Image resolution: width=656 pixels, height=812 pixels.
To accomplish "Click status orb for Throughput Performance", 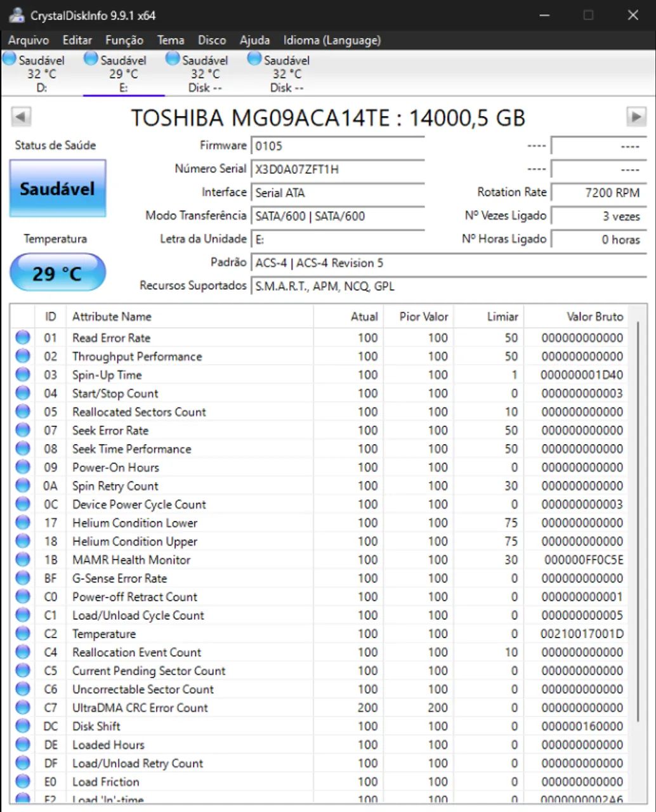I will (23, 356).
